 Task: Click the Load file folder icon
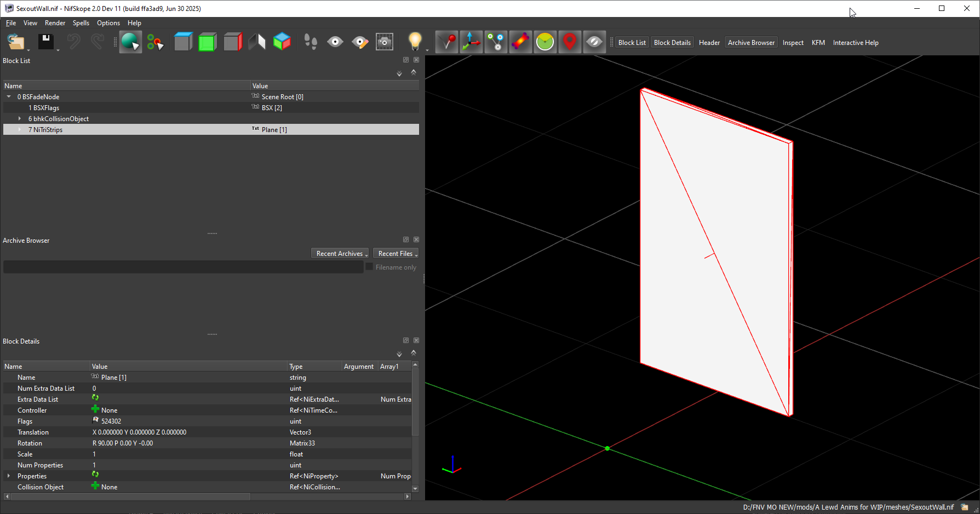(16, 42)
